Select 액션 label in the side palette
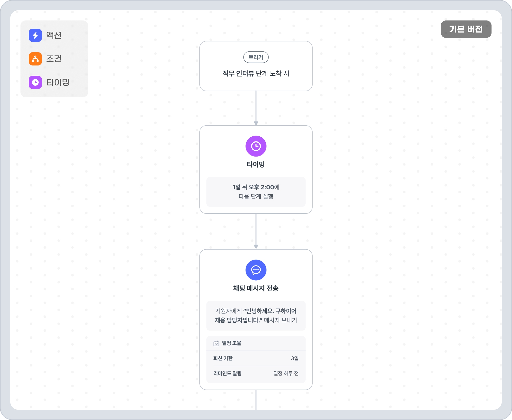 54,35
